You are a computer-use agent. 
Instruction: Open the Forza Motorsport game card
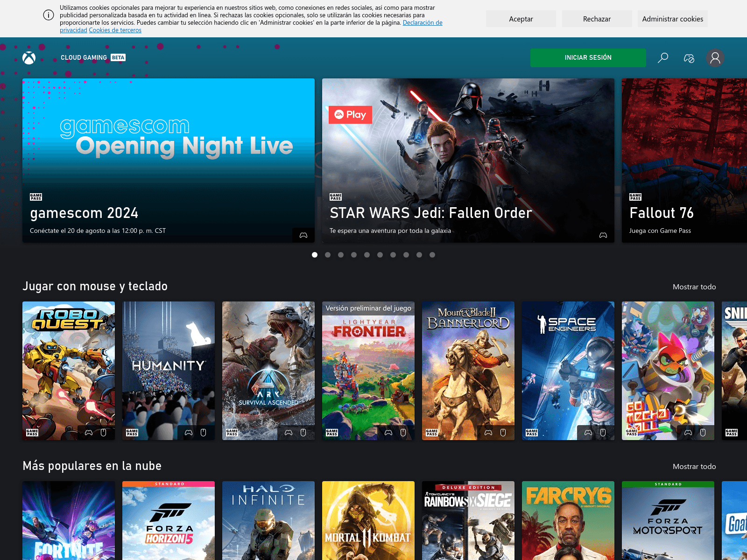coord(668,520)
